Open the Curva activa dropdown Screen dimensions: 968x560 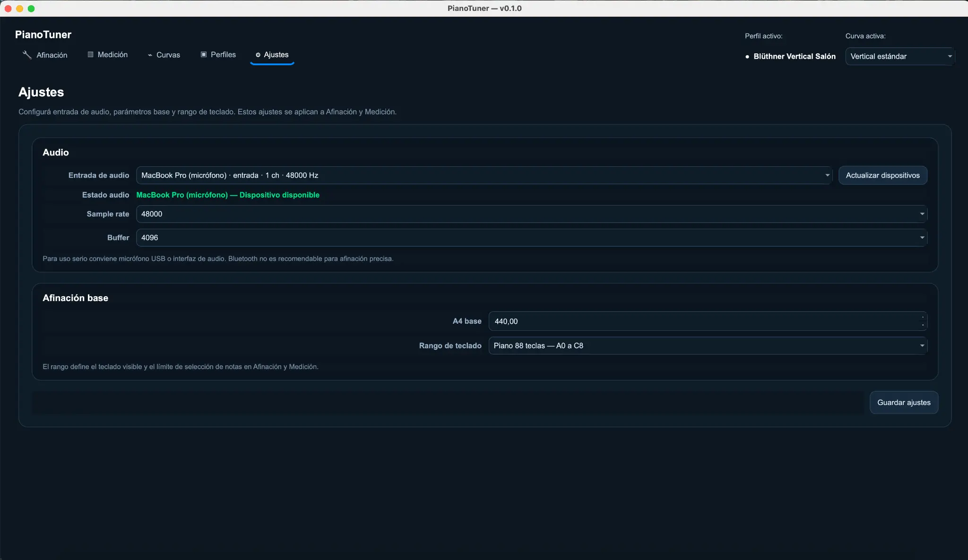(900, 56)
